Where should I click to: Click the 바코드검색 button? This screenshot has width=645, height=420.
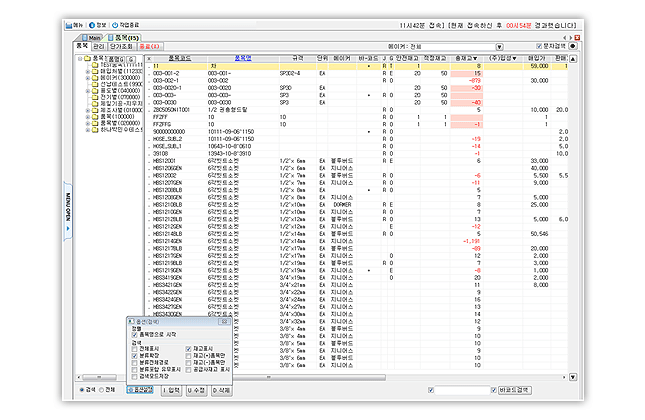click(x=515, y=390)
